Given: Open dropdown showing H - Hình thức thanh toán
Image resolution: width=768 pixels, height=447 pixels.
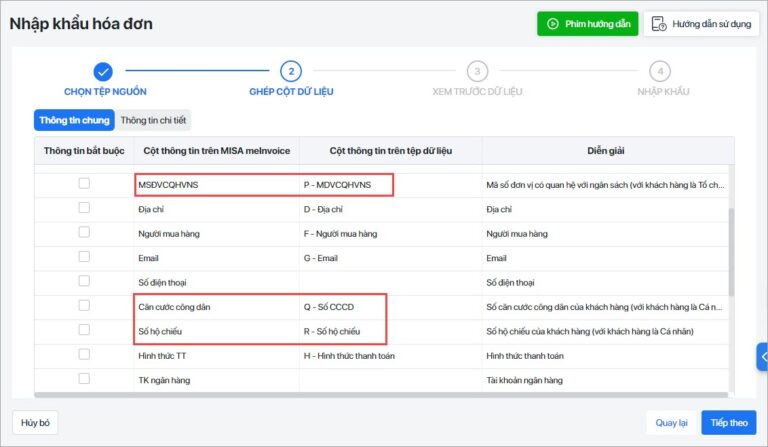Looking at the screenshot, I should pyautogui.click(x=390, y=356).
